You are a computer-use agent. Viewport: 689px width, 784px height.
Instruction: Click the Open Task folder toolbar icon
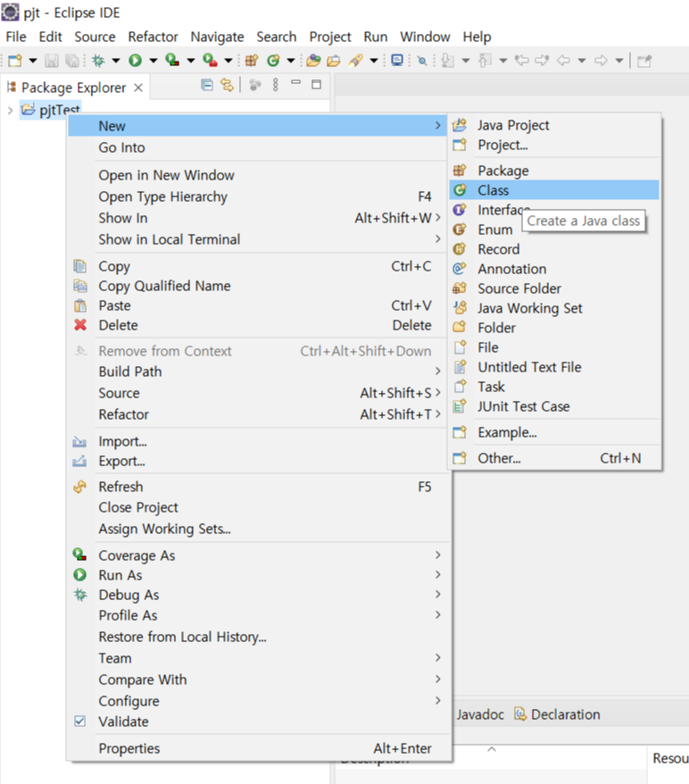click(x=334, y=61)
